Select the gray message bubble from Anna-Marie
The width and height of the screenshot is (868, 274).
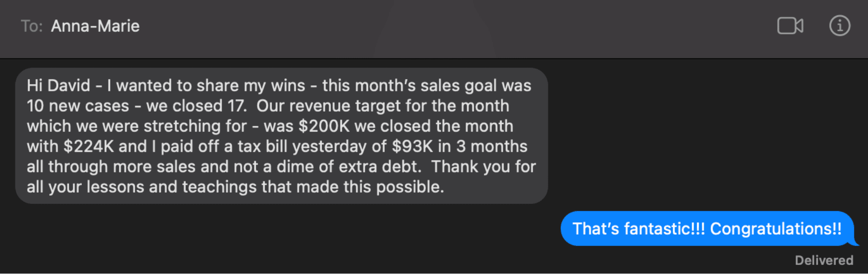[282, 136]
